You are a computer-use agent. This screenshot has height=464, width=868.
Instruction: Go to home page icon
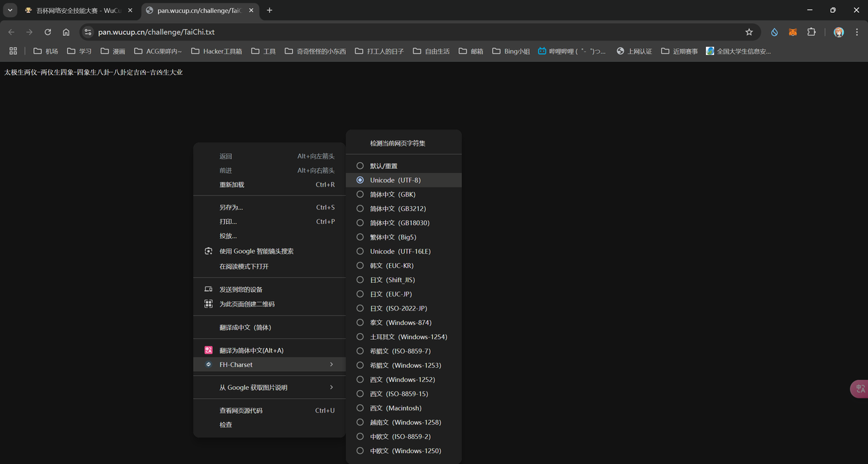coord(66,32)
